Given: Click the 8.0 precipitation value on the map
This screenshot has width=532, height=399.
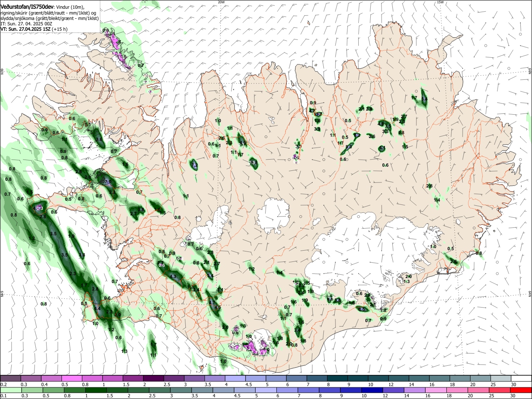Looking at the screenshot, I should tap(349, 147).
